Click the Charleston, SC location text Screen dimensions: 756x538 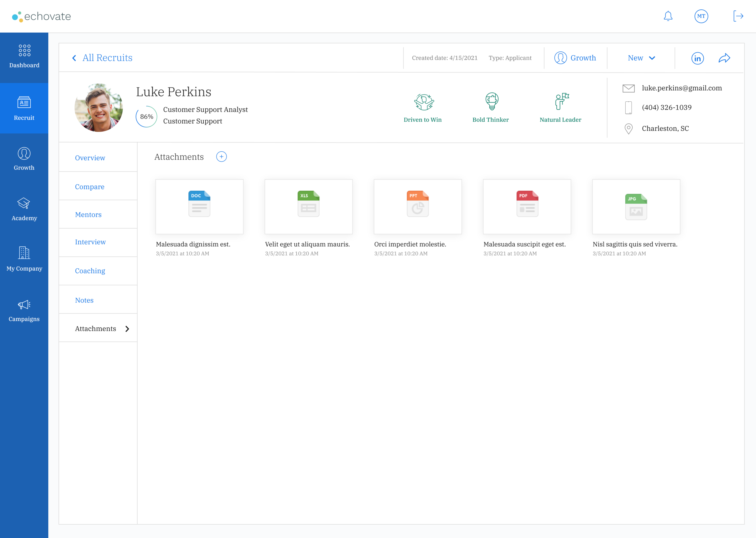click(665, 129)
